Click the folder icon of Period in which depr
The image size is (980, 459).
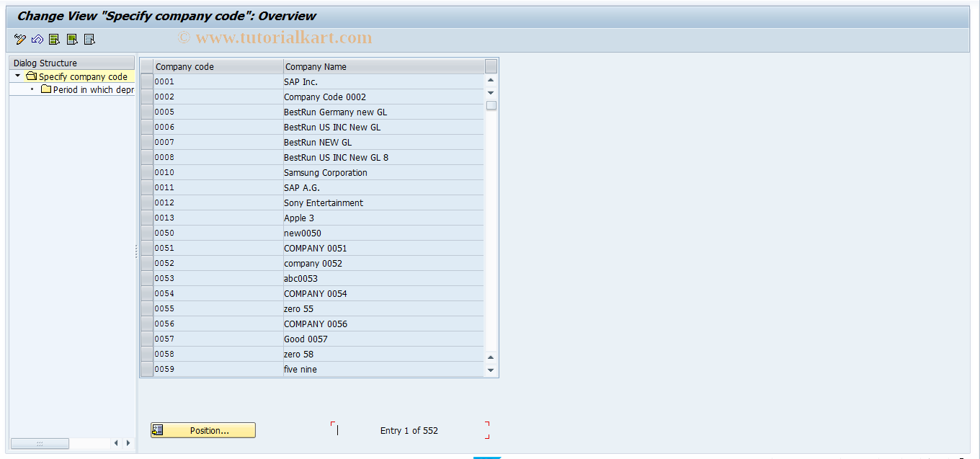[46, 90]
